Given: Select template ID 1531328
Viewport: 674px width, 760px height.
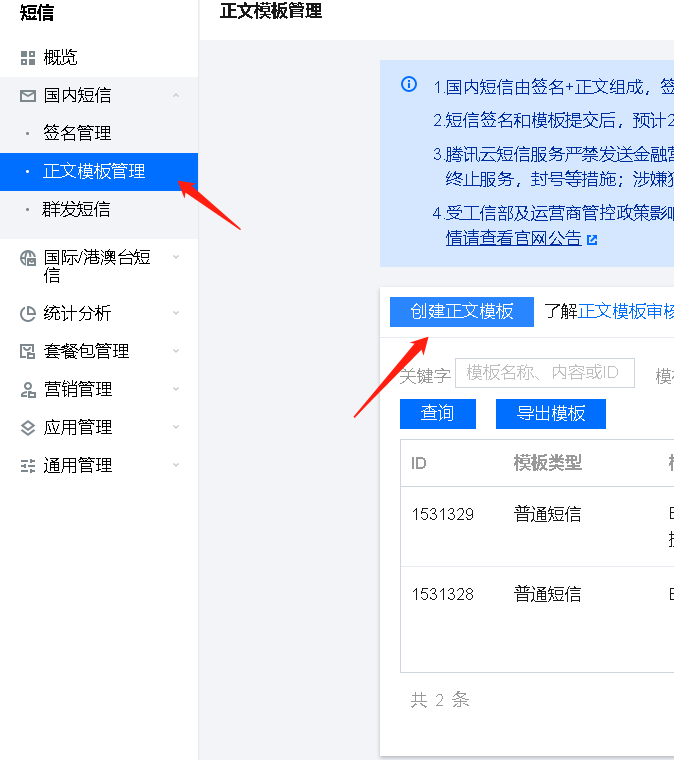Looking at the screenshot, I should click(442, 594).
